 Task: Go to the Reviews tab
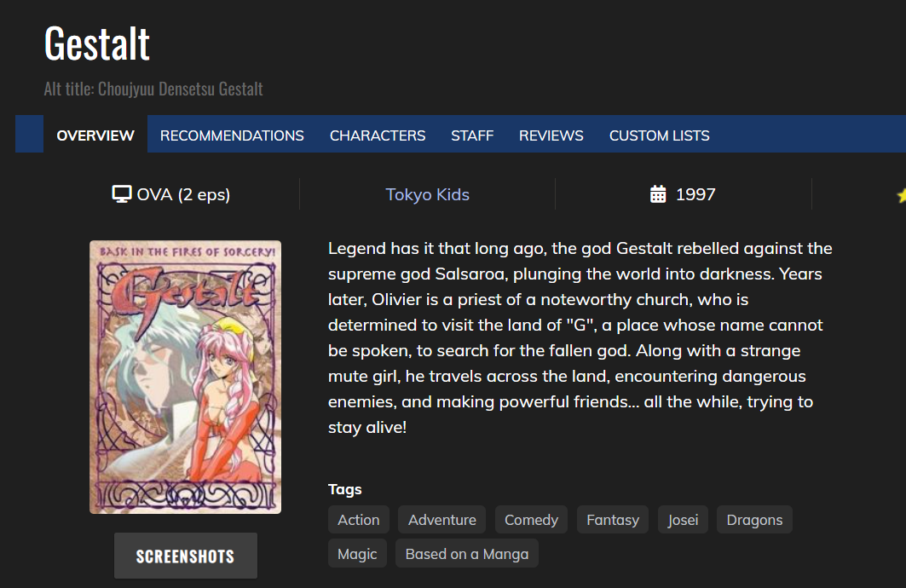(551, 135)
